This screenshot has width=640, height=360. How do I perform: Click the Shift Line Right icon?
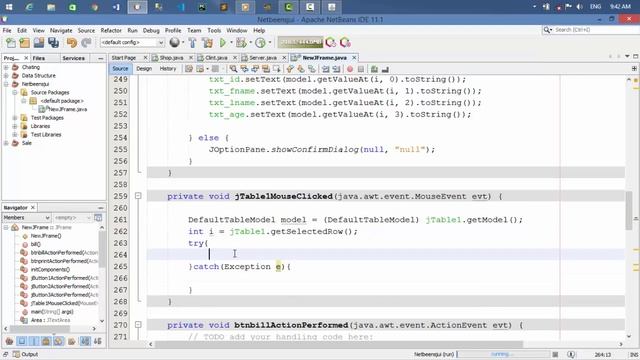(336, 69)
